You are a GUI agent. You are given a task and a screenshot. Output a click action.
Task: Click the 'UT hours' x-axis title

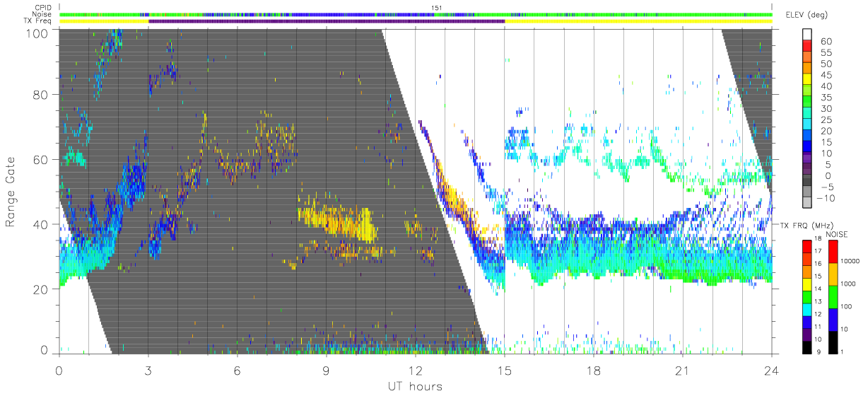(416, 387)
